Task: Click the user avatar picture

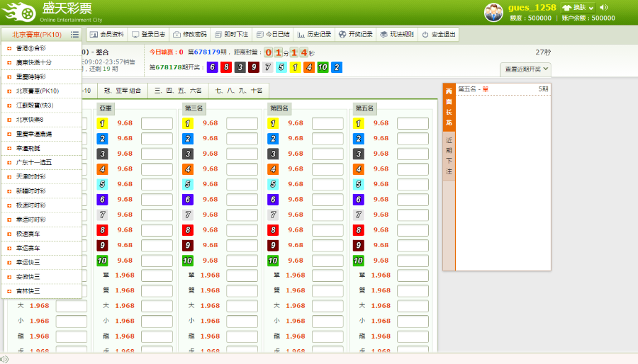Action: tap(493, 12)
